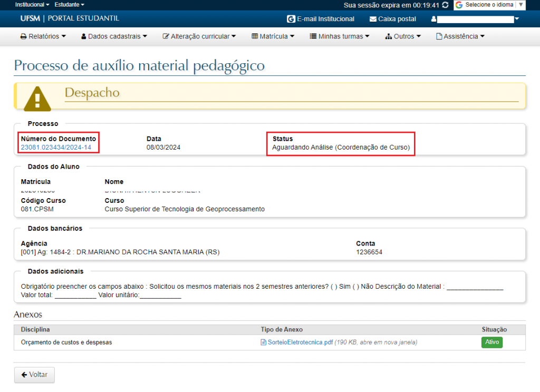The height and width of the screenshot is (392, 540).
Task: Open the Estudante dropdown
Action: tap(69, 4)
